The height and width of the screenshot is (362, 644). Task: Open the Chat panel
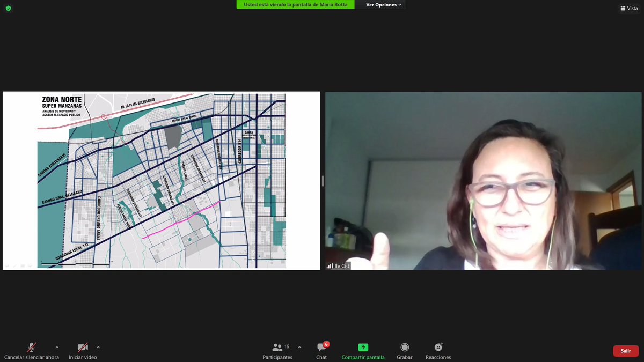(x=321, y=350)
